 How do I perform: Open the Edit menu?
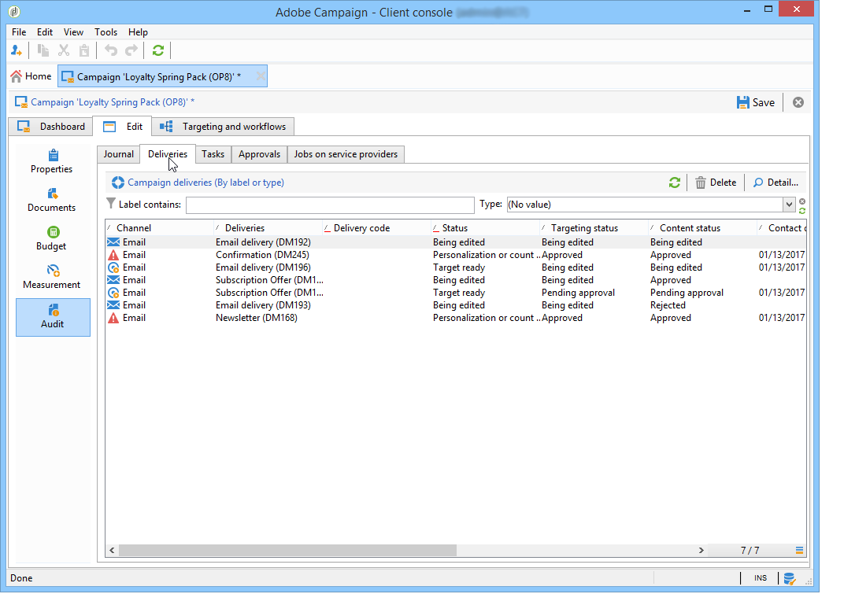(x=45, y=32)
